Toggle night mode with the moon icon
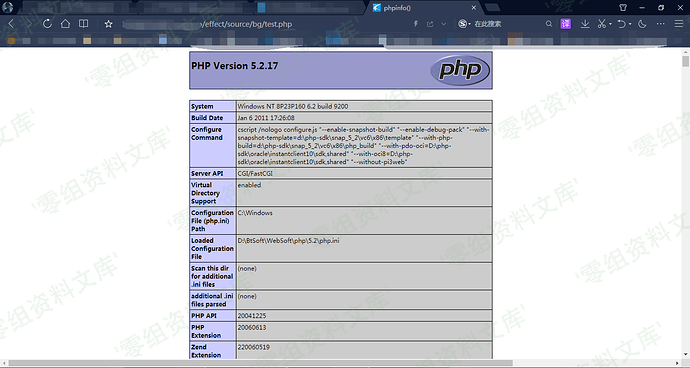The width and height of the screenshot is (690, 368). tap(642, 24)
